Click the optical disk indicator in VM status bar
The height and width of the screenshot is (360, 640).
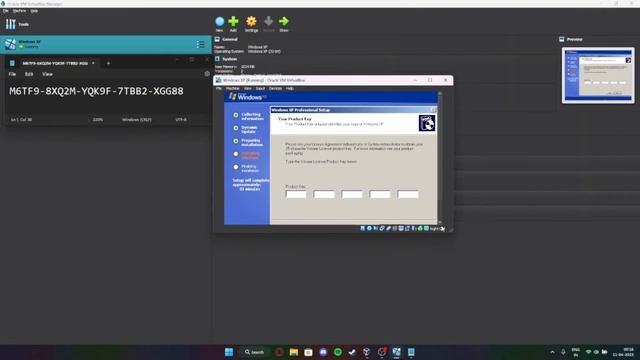tap(369, 229)
